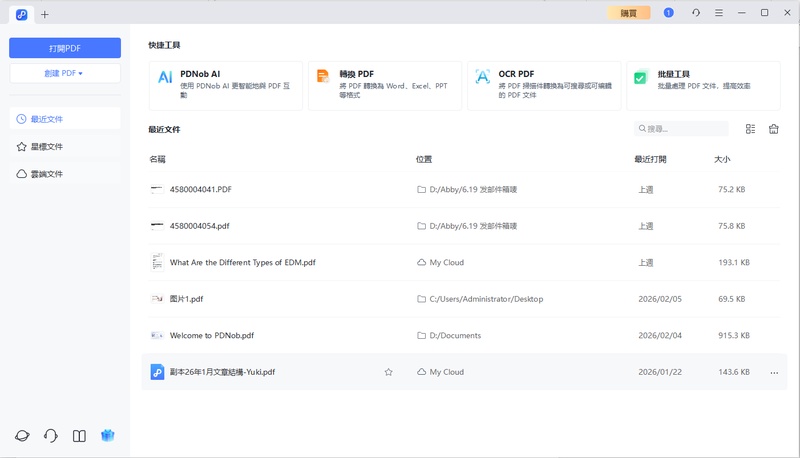The height and width of the screenshot is (458, 800).
Task: Click thumbnail of Welcome to PDNob.pdf
Action: coord(157,336)
